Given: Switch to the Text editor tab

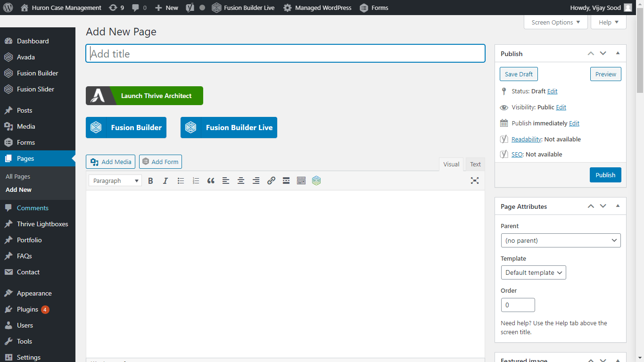Looking at the screenshot, I should point(475,164).
